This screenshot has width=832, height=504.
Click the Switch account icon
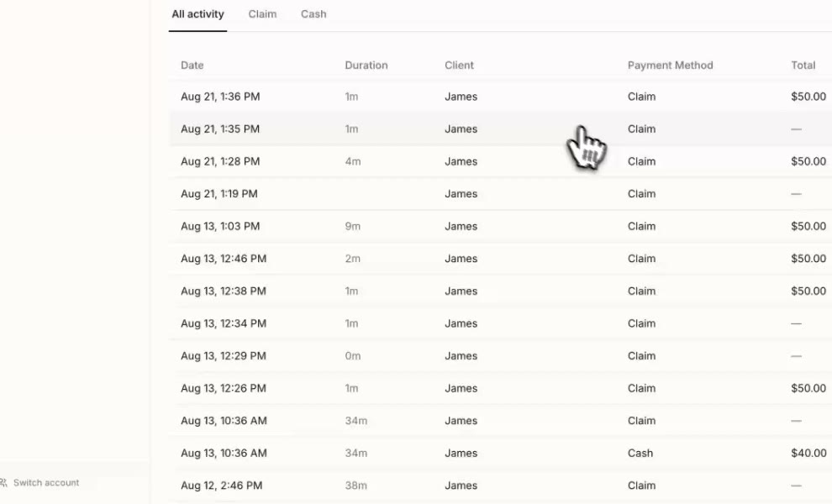pos(3,483)
